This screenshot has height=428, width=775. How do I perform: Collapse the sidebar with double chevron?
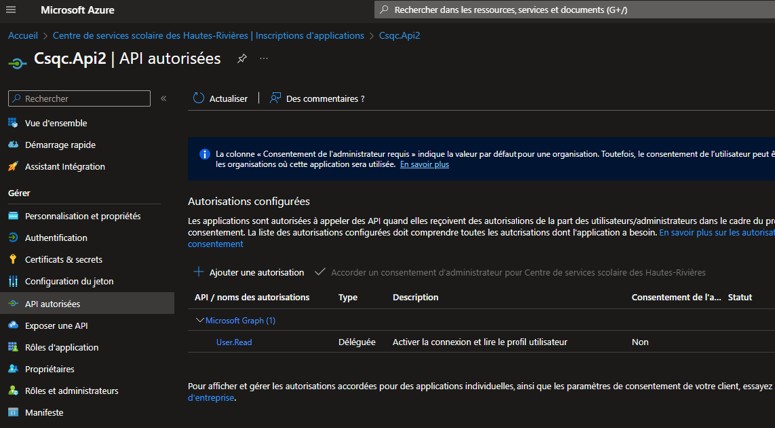click(x=164, y=98)
